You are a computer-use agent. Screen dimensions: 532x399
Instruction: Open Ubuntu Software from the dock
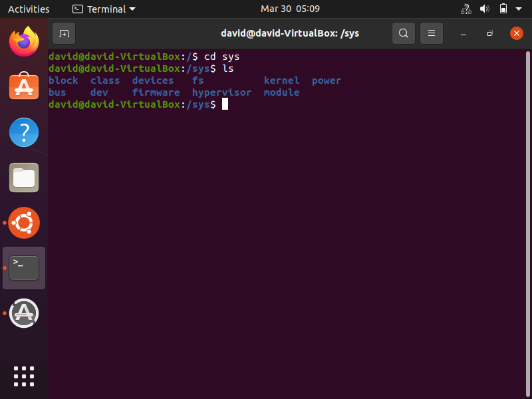(x=24, y=87)
